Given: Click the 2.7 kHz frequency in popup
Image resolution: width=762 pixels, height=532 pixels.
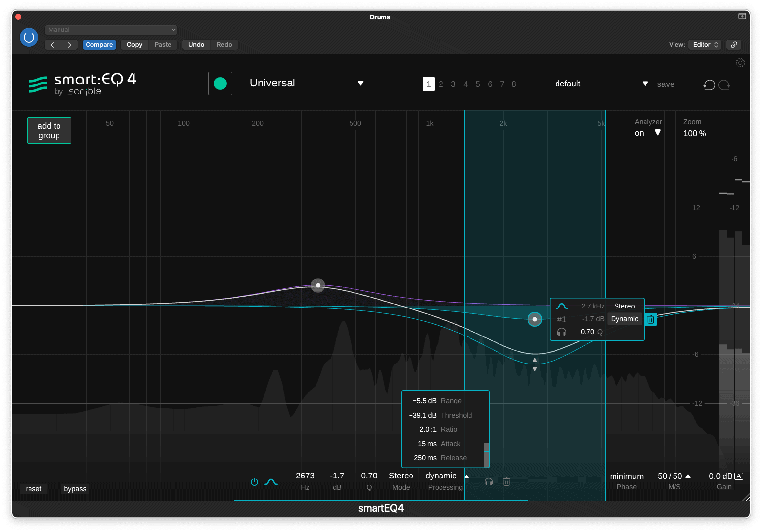Looking at the screenshot, I should tap(593, 306).
